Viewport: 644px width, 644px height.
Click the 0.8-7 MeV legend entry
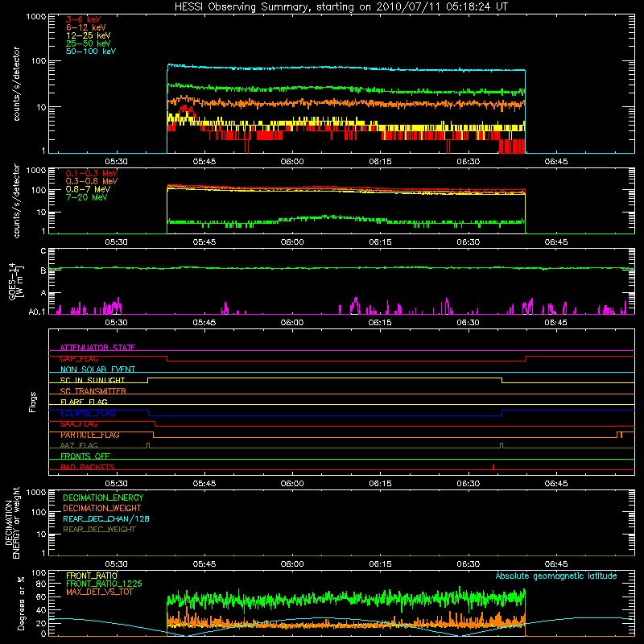(88, 189)
